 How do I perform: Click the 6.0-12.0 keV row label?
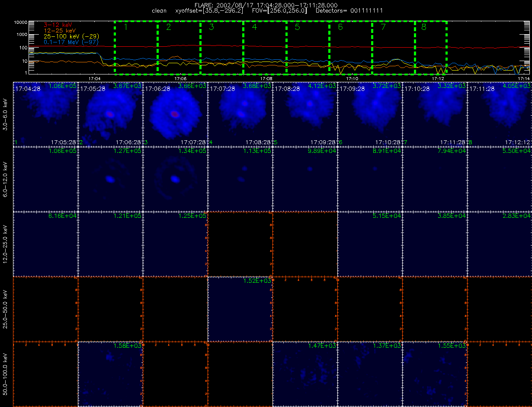tap(6, 179)
